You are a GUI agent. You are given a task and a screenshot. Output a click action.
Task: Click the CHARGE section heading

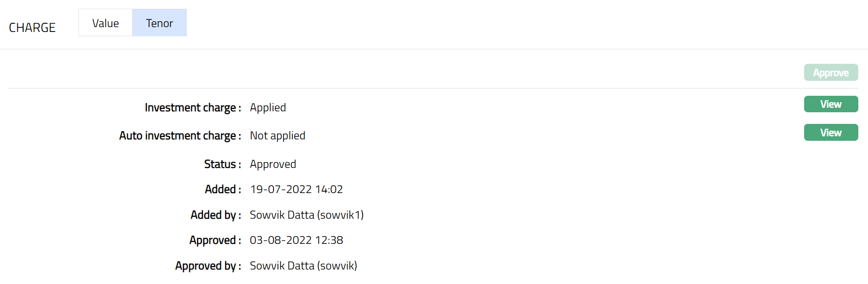point(32,28)
